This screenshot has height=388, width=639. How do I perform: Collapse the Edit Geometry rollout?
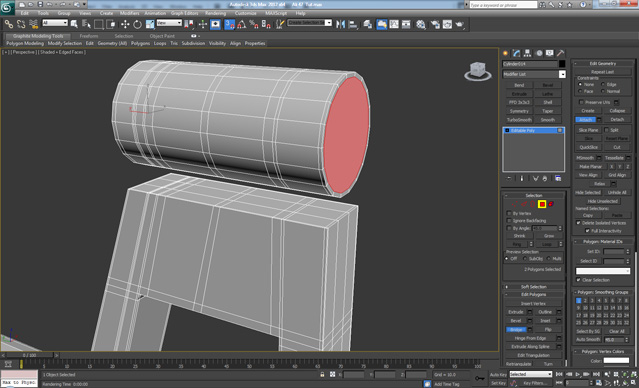point(603,64)
